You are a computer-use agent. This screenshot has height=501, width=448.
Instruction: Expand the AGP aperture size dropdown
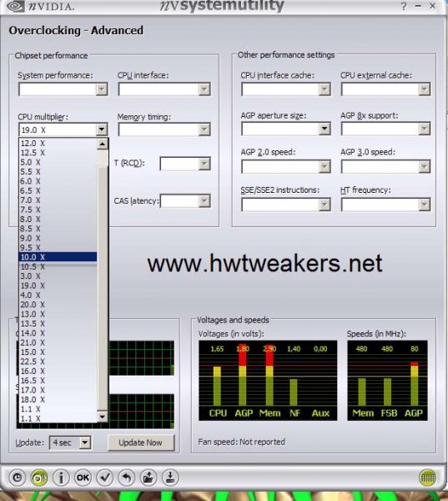pos(325,129)
